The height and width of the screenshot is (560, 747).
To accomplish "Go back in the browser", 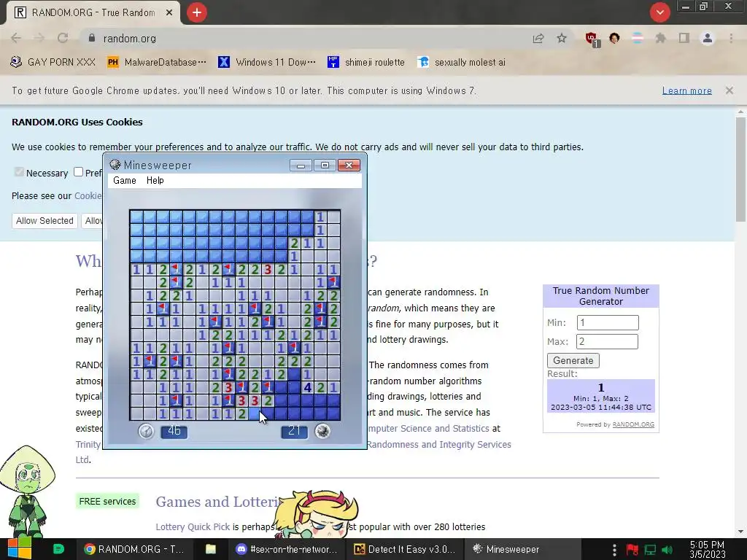I will click(16, 38).
